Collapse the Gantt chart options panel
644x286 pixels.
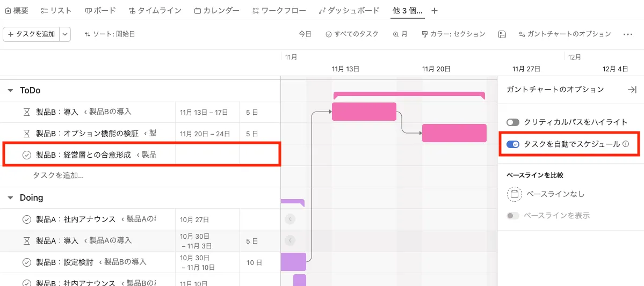click(632, 90)
